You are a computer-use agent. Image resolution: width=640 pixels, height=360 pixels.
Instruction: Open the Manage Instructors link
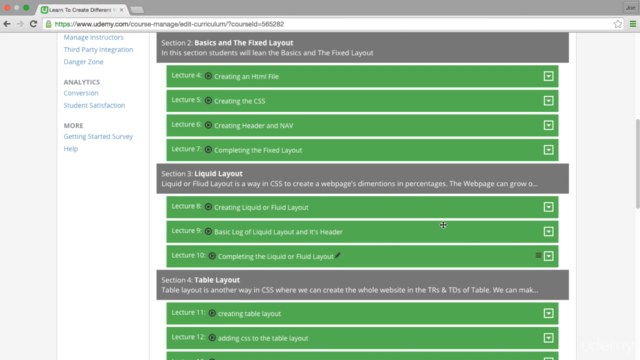93,37
